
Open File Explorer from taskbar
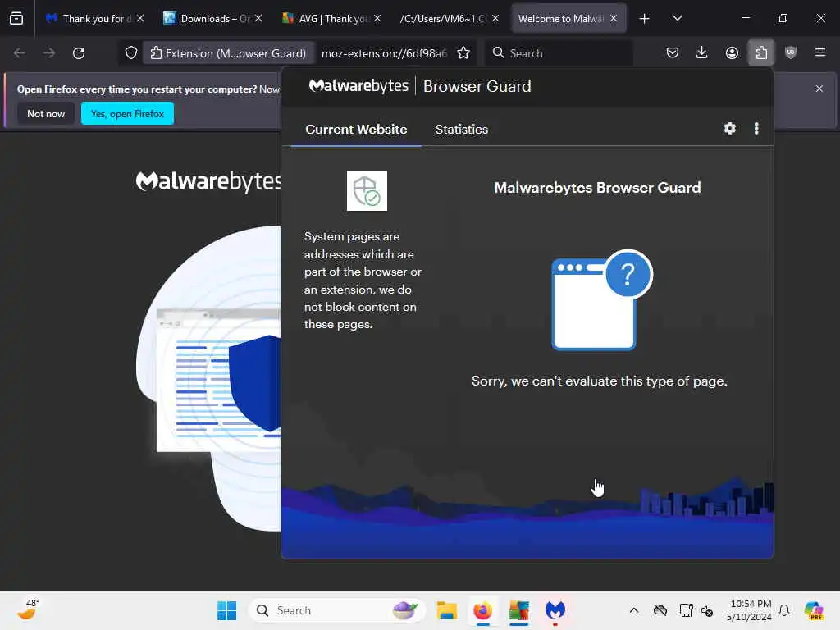(446, 610)
